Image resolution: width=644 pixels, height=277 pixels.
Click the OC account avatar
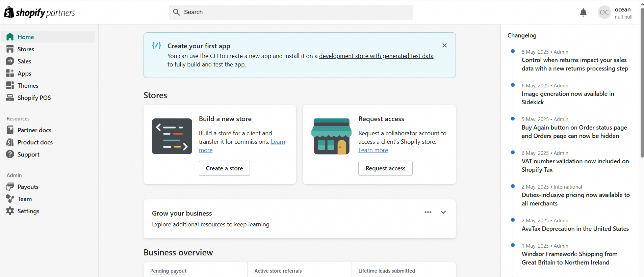click(x=604, y=12)
